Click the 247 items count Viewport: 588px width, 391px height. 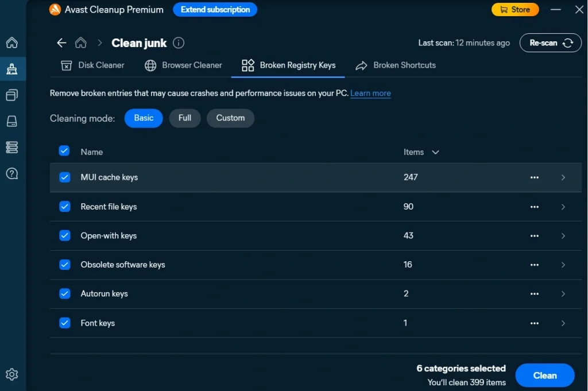click(411, 177)
